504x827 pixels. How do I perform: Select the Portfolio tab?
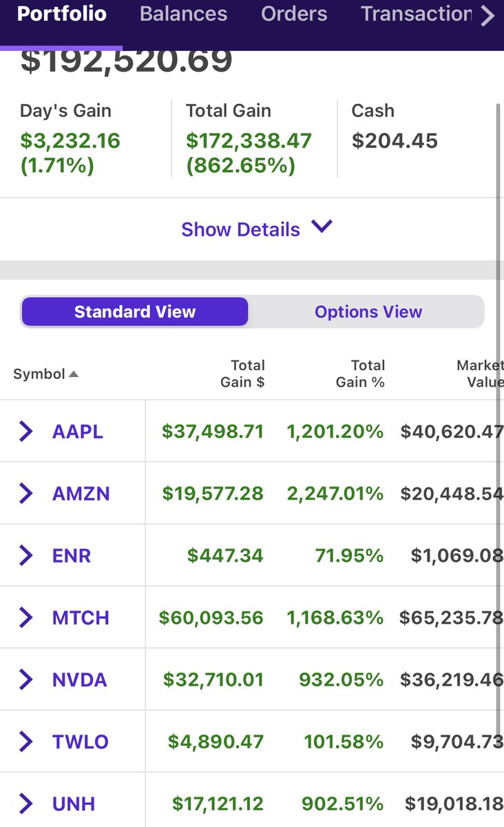pos(62,14)
